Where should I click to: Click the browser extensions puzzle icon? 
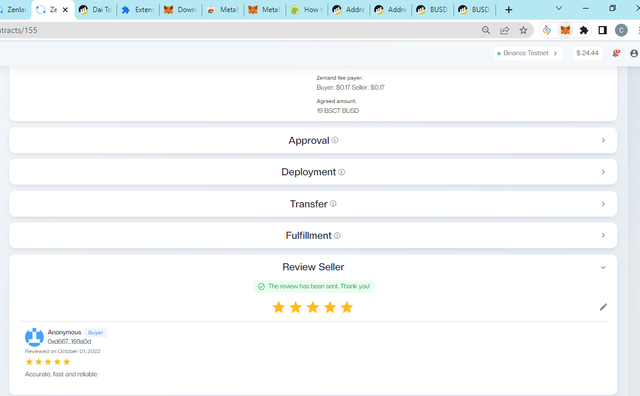tap(584, 30)
